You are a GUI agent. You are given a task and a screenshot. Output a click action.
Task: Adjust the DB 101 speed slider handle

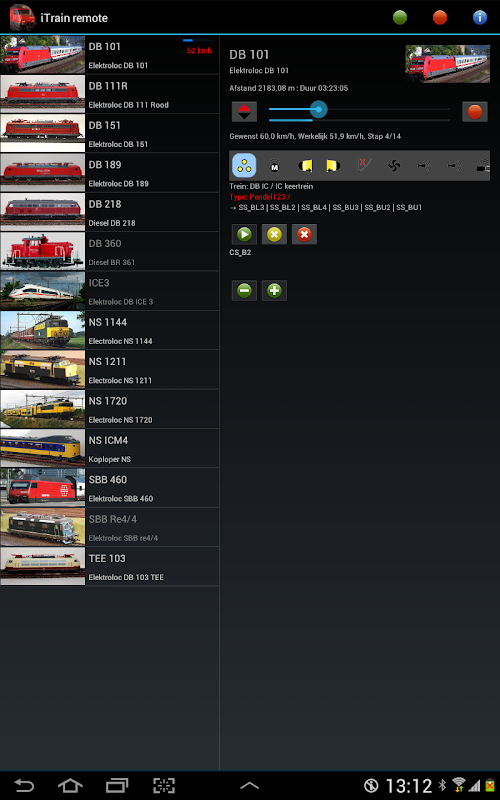point(319,109)
